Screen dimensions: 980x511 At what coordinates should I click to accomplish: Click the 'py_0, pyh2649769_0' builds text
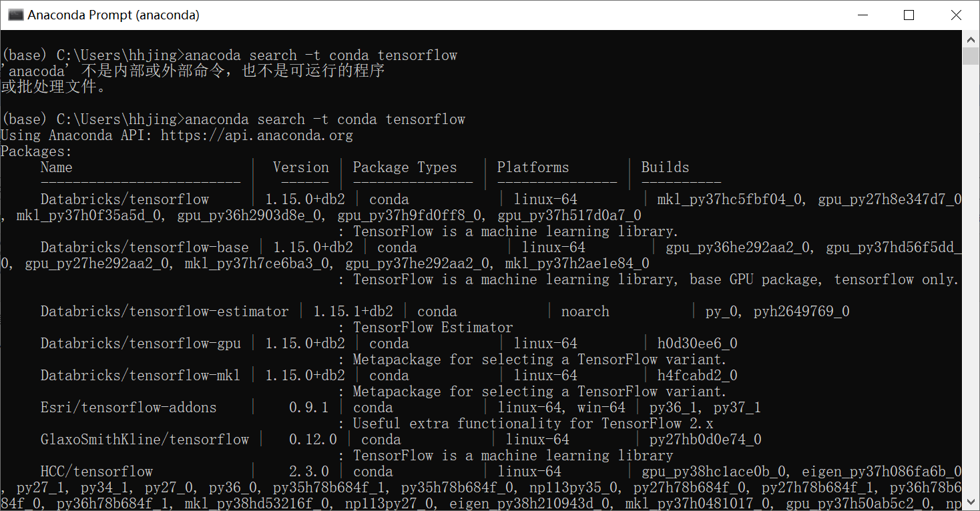tap(778, 312)
